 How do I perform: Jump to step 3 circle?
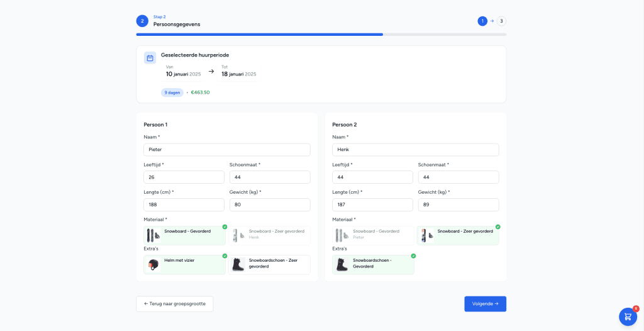(501, 21)
